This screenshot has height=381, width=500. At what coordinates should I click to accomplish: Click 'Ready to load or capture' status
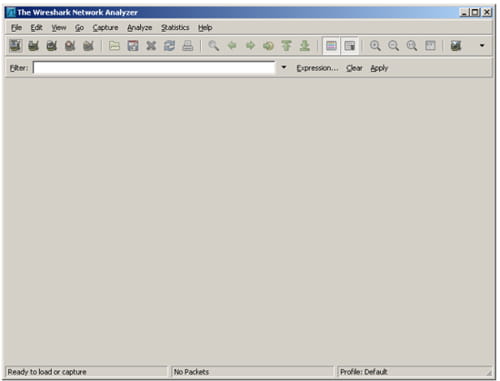click(47, 372)
